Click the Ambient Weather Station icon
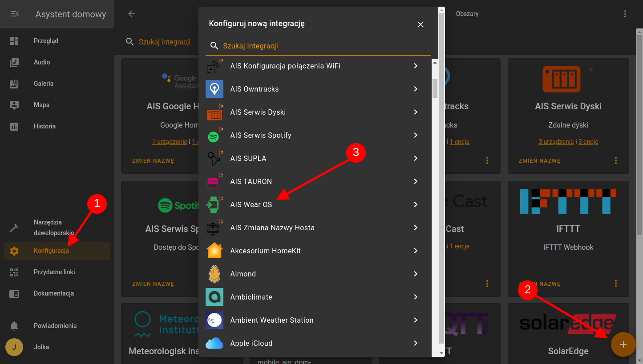Viewport: 643px width, 364px height. 214,320
